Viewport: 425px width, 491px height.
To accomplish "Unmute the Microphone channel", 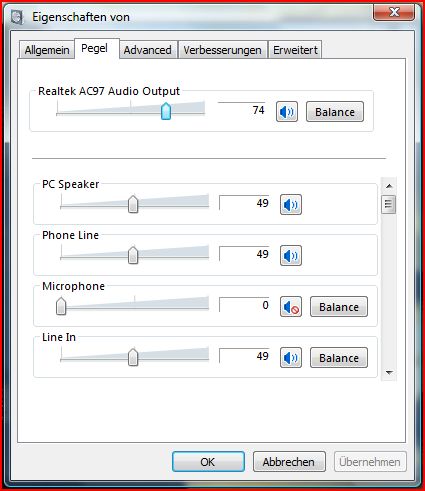I will pyautogui.click(x=291, y=306).
